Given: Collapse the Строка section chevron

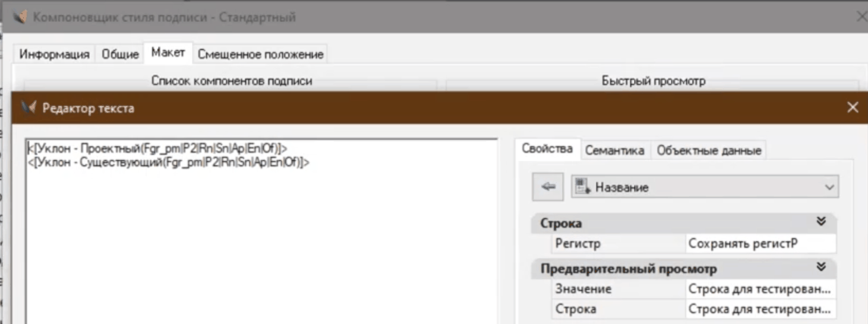Looking at the screenshot, I should (x=821, y=223).
